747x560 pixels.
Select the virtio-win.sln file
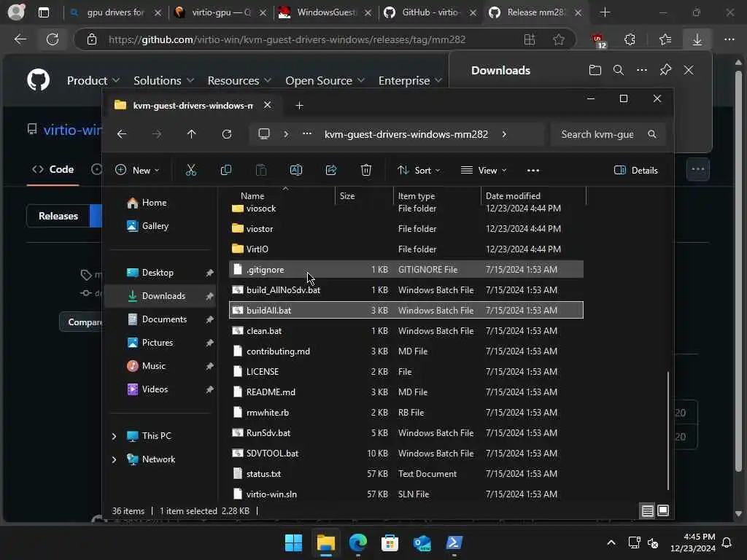[406, 494]
